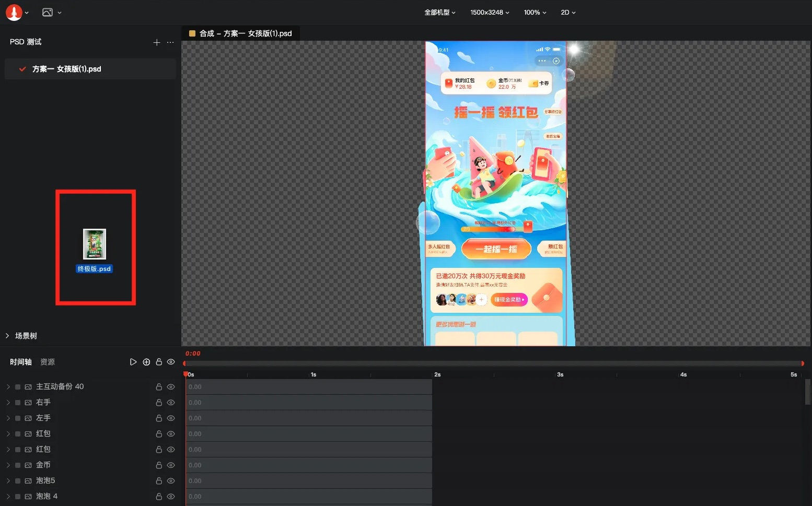This screenshot has width=812, height=506.
Task: Select the 泡泡 4 layer name
Action: 47,497
